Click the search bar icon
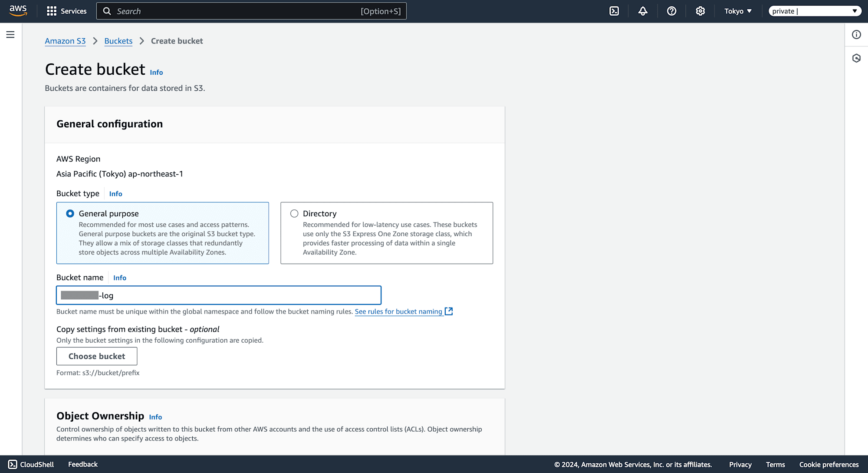The height and width of the screenshot is (473, 868). click(x=107, y=11)
